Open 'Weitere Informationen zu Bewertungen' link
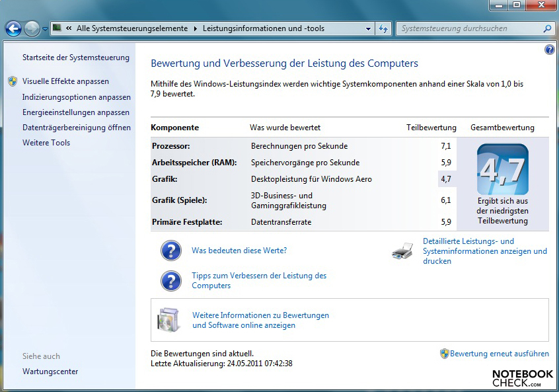 pos(260,320)
